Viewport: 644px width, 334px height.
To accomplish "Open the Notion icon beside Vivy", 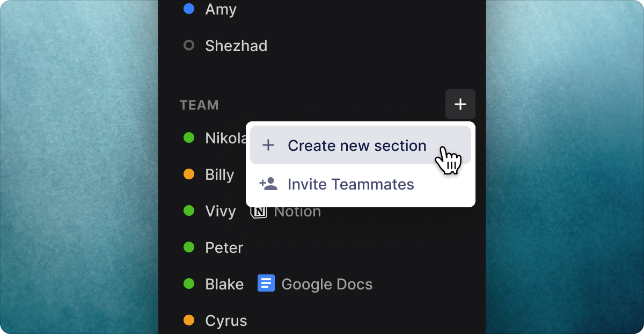I will pos(259,212).
